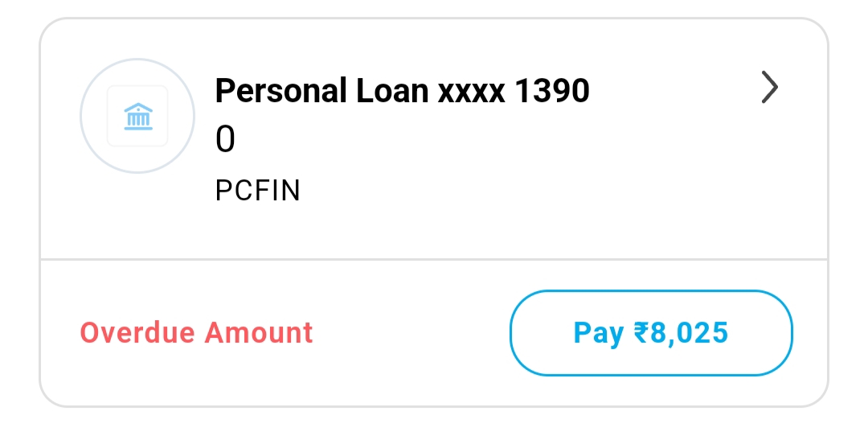
Task: Click the word Pay in the blue button
Action: [598, 332]
